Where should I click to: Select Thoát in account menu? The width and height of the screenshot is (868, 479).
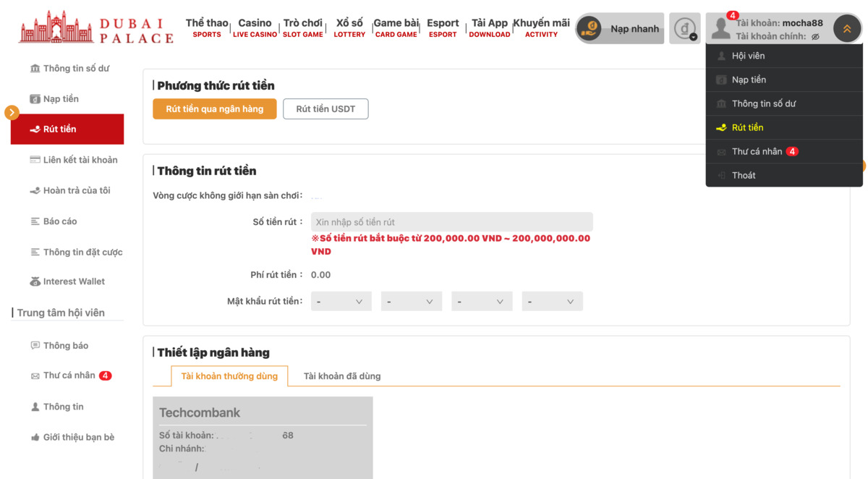(x=743, y=175)
